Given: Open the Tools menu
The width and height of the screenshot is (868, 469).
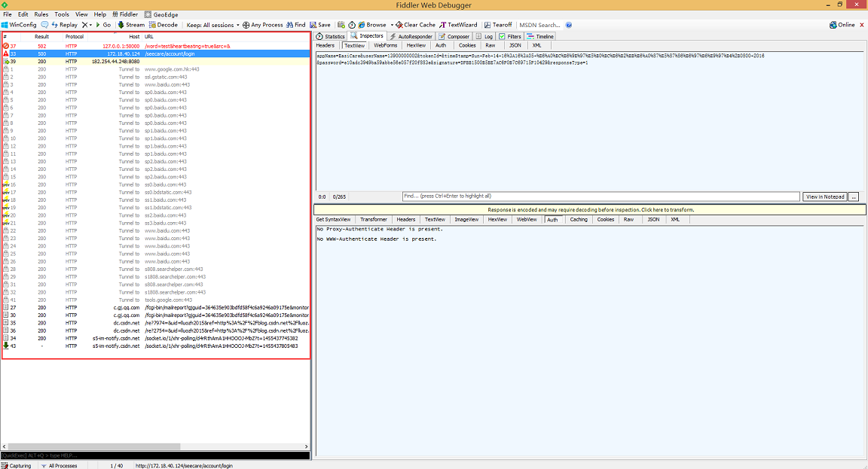Looking at the screenshot, I should (62, 14).
